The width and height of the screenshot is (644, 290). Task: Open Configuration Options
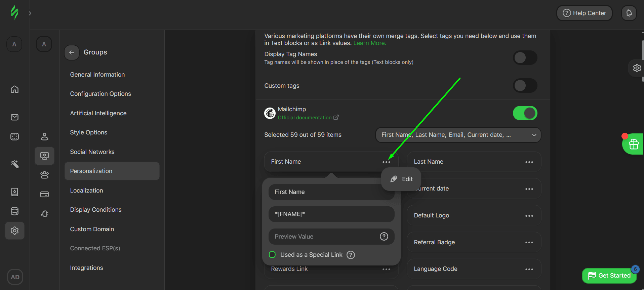pyautogui.click(x=100, y=94)
